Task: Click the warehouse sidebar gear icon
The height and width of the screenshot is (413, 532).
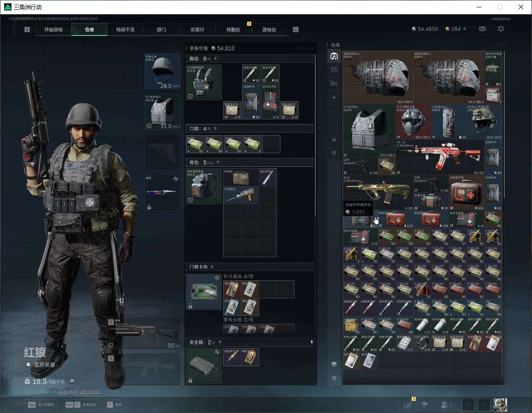Action: point(334,153)
